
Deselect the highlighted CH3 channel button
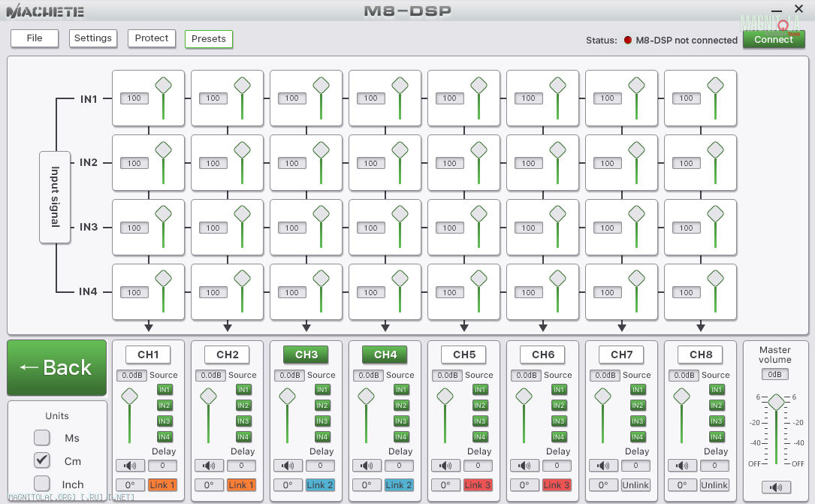(x=306, y=355)
